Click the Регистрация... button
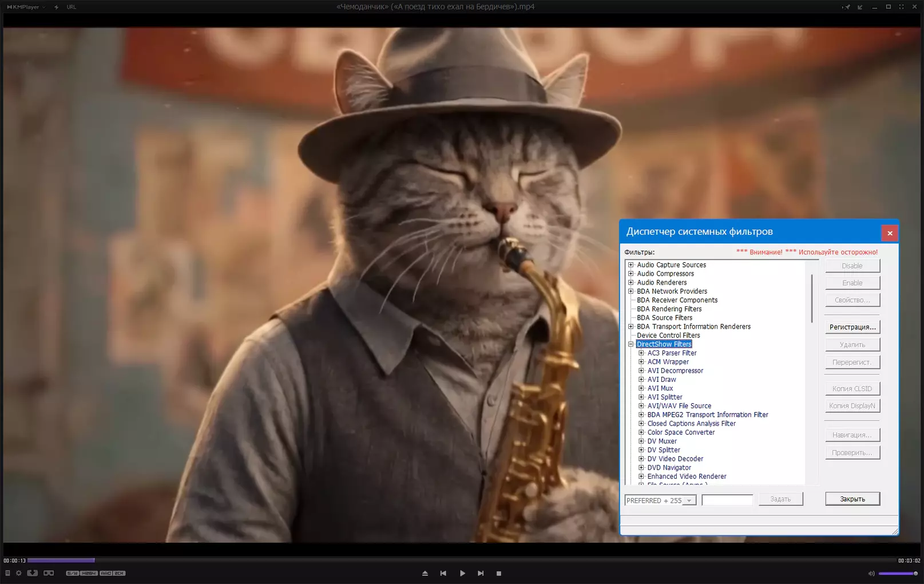 click(852, 327)
